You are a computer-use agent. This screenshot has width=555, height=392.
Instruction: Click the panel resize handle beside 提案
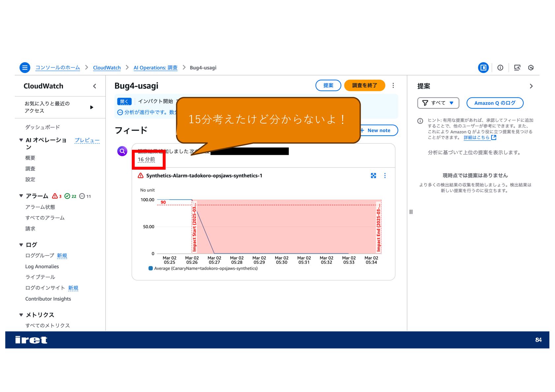[x=411, y=212]
